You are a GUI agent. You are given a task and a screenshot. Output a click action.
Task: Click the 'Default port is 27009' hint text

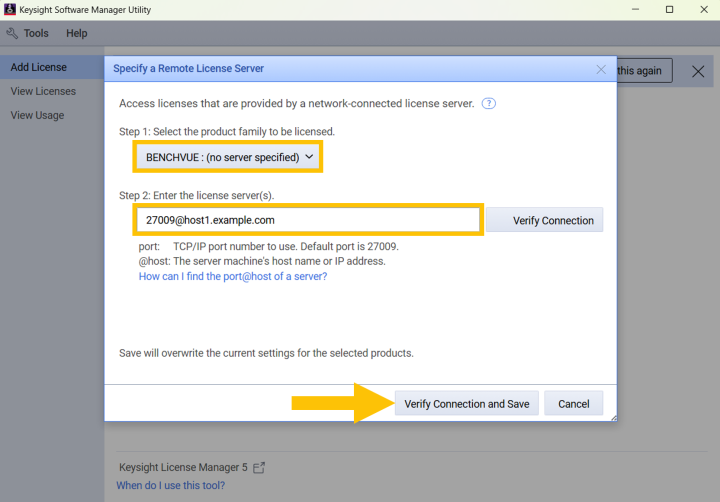pos(349,246)
